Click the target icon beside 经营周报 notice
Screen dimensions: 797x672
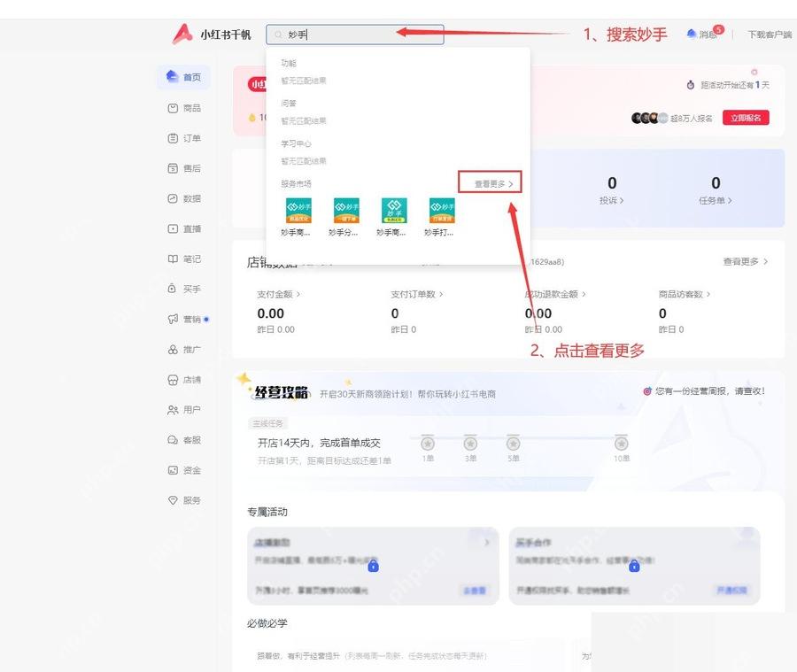coord(647,391)
